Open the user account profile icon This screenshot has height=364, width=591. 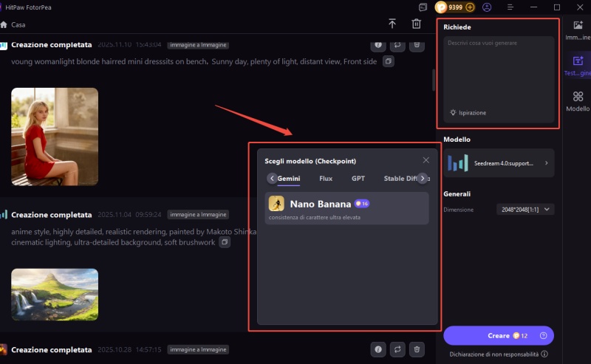(487, 7)
